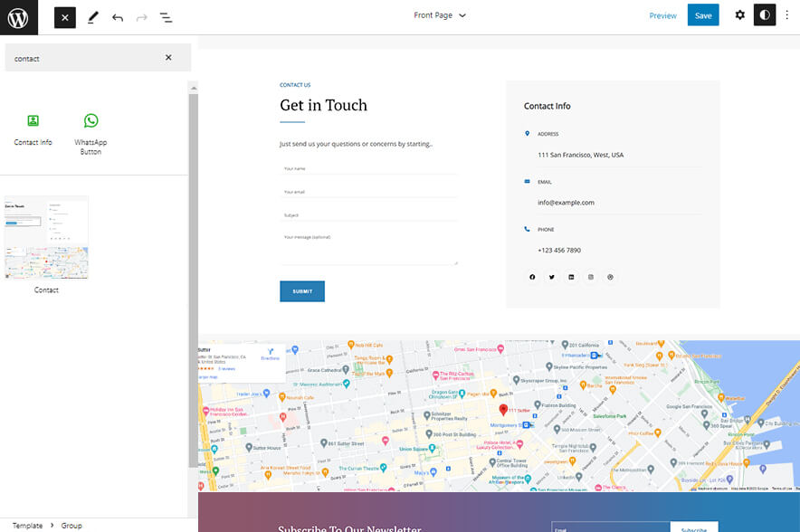Undo the last change
The width and height of the screenshot is (800, 532).
click(x=118, y=17)
